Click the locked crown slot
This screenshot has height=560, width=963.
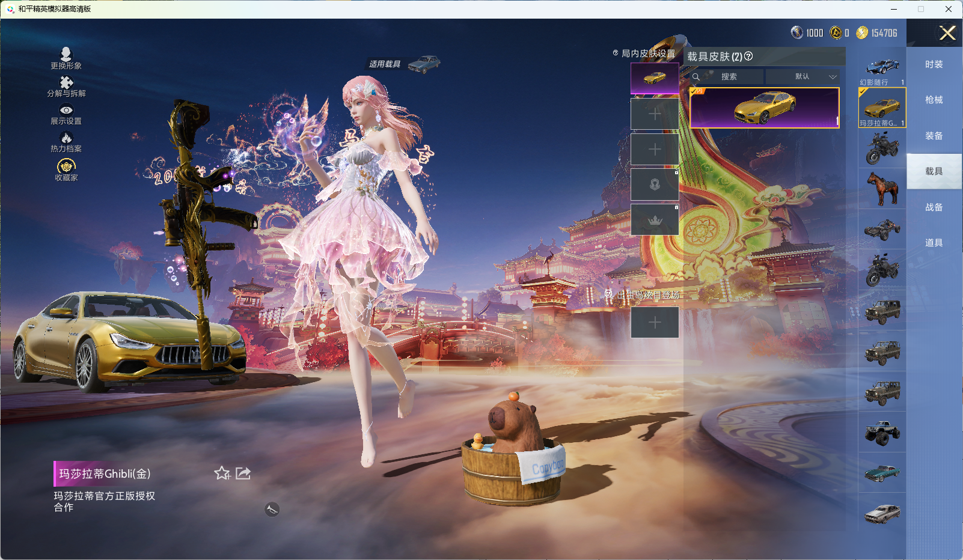(x=655, y=220)
